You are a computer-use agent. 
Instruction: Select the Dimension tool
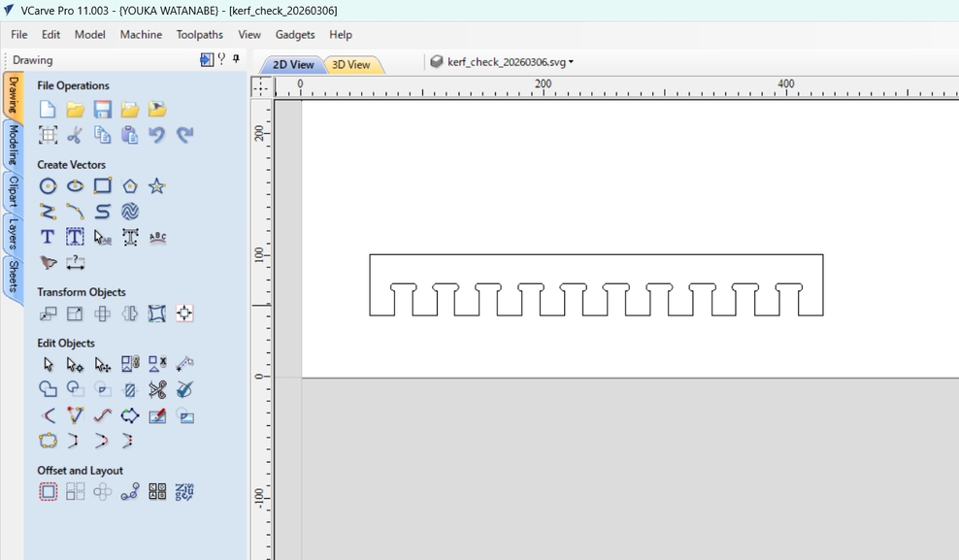pyautogui.click(x=76, y=263)
